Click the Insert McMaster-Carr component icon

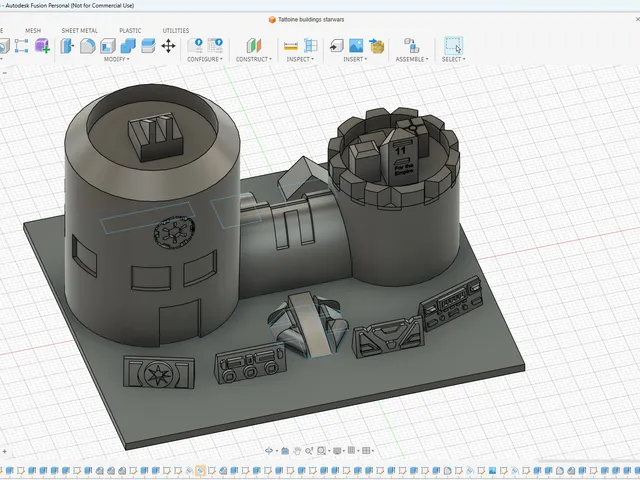click(x=376, y=46)
